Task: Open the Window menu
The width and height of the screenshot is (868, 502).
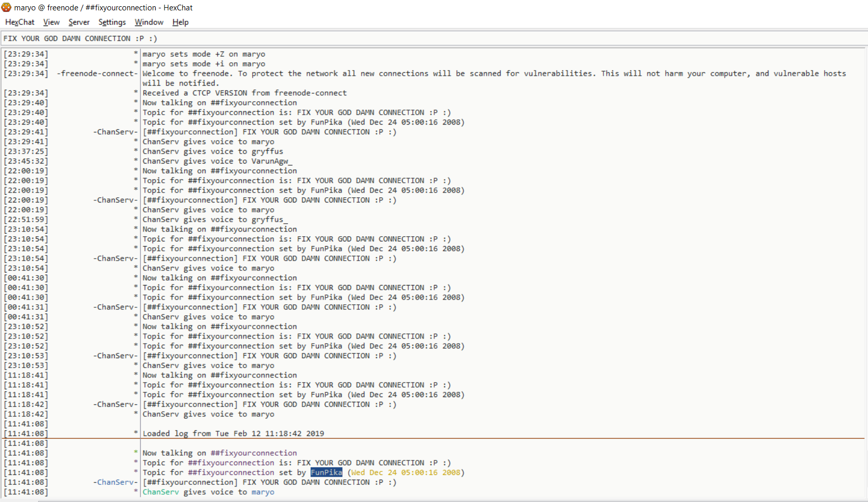Action: point(149,22)
